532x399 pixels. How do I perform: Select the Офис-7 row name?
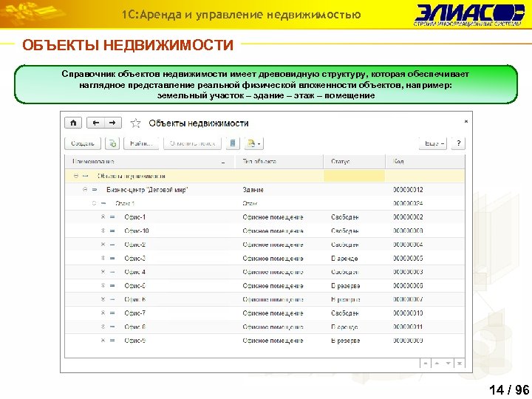pos(134,313)
